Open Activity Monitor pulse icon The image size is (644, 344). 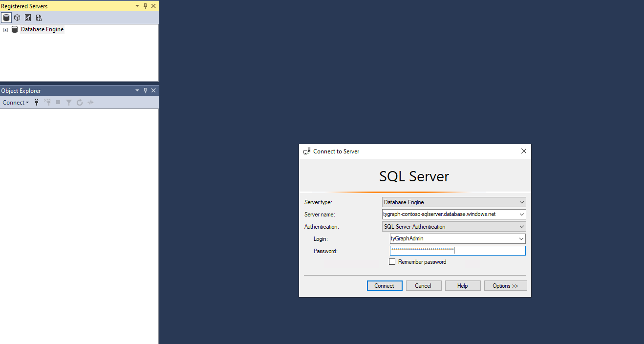click(x=90, y=103)
